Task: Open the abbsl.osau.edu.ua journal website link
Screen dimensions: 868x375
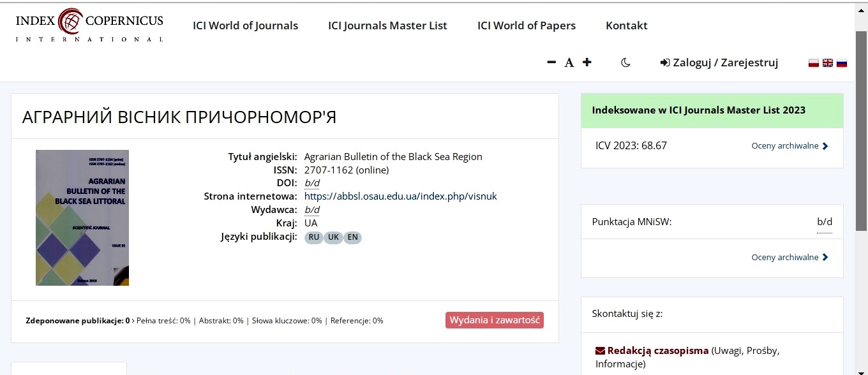Action: point(400,196)
